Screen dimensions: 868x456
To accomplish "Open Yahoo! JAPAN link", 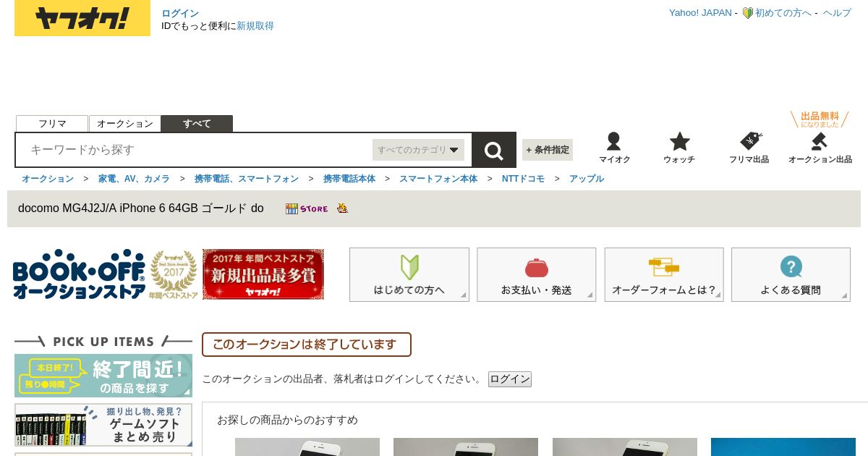I will [x=700, y=13].
